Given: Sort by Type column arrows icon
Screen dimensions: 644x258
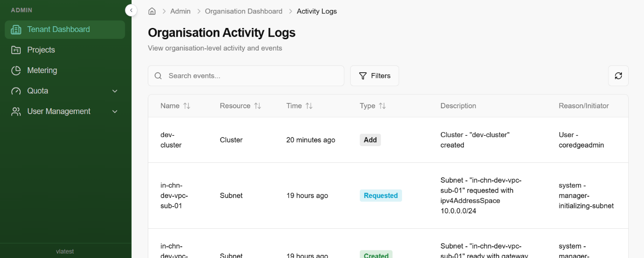Looking at the screenshot, I should click(x=382, y=106).
